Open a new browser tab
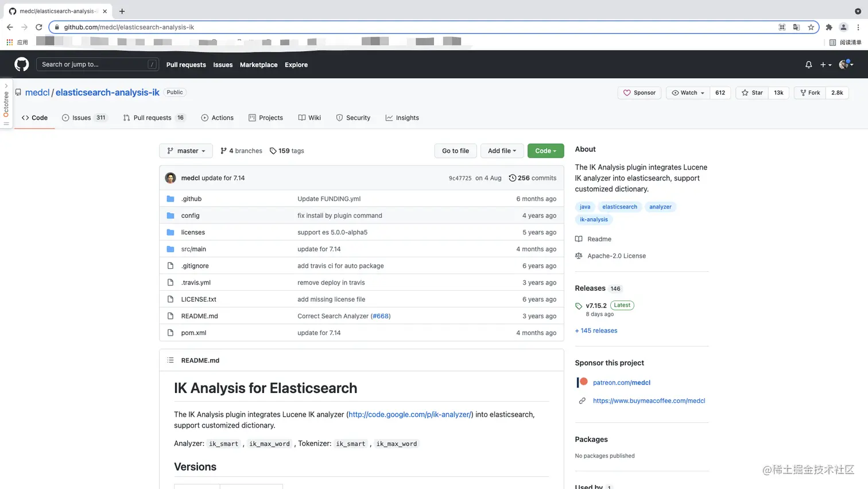The width and height of the screenshot is (868, 489). point(122,11)
